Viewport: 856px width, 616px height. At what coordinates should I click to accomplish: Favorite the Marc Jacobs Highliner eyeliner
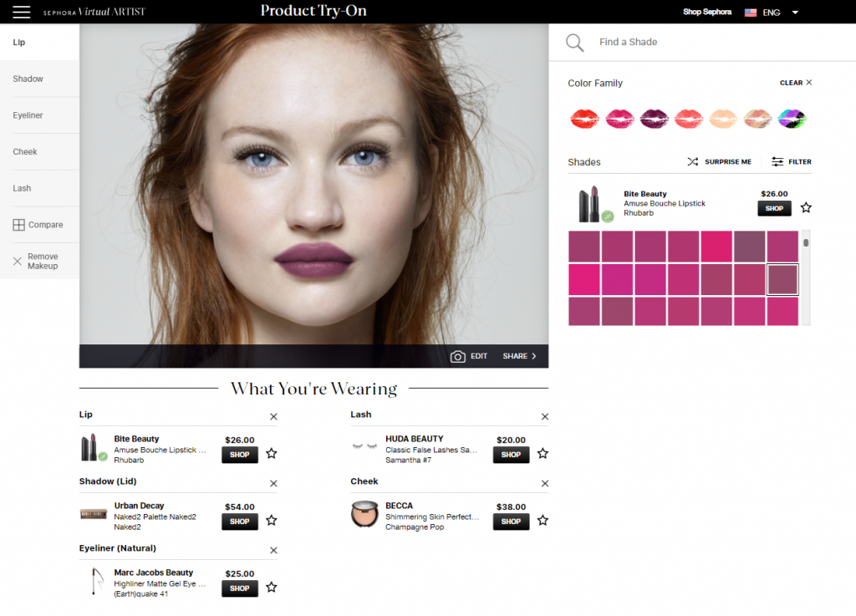pyautogui.click(x=272, y=587)
